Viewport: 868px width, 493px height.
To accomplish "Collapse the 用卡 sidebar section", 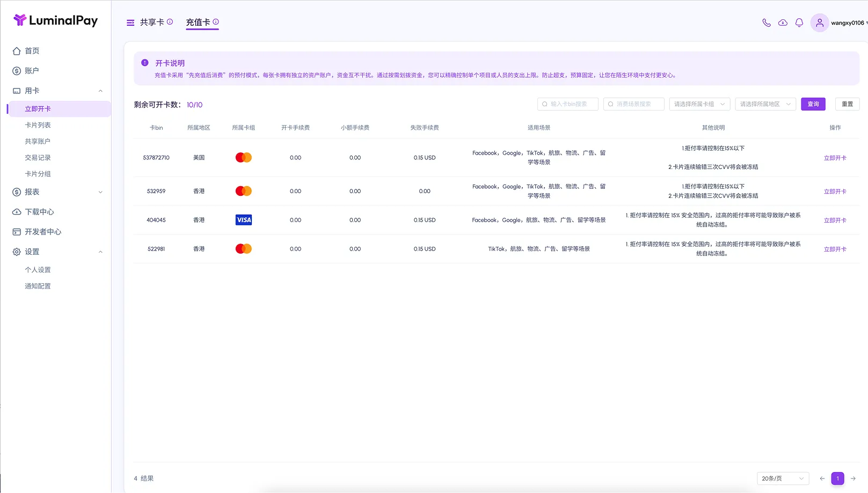I will pos(100,91).
